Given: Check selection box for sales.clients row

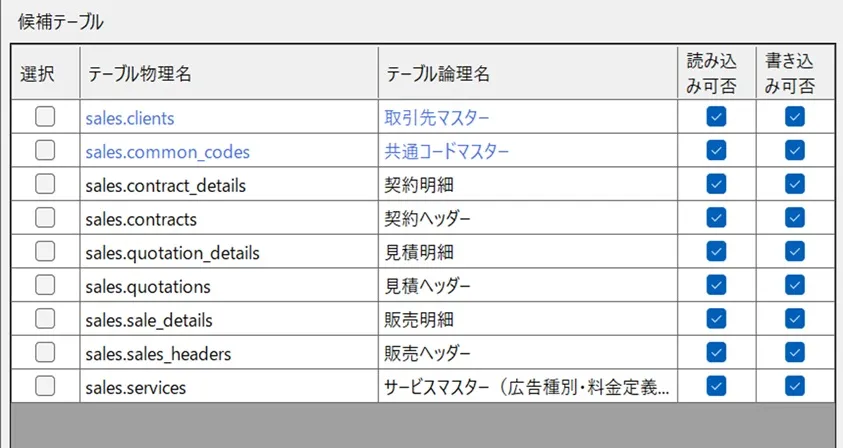Looking at the screenshot, I should point(45,116).
